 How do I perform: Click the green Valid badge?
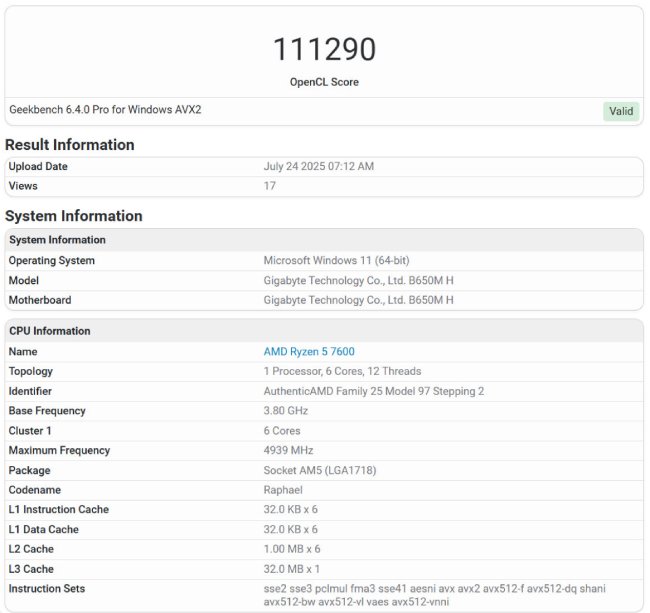(621, 111)
